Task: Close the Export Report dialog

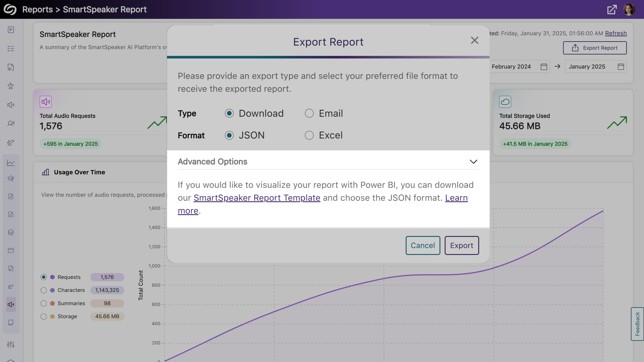Action: coord(474,40)
